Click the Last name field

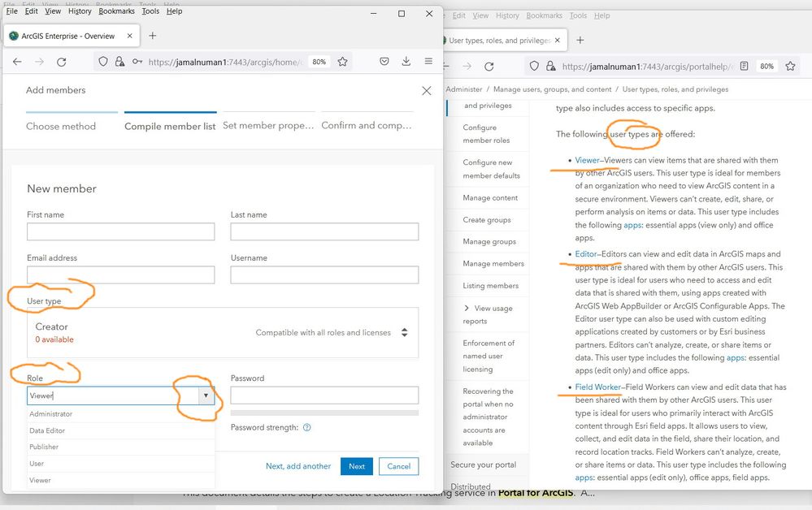[324, 231]
